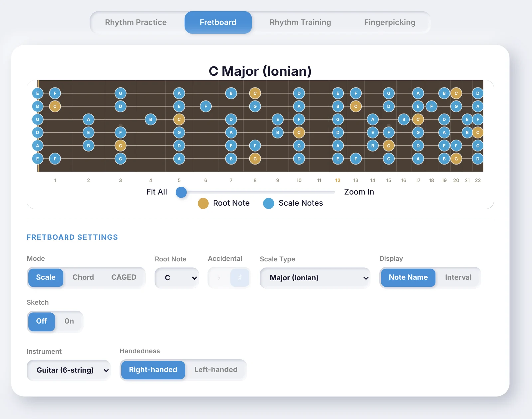Select Left-handed orientation
Image resolution: width=532 pixels, height=419 pixels.
pos(216,370)
